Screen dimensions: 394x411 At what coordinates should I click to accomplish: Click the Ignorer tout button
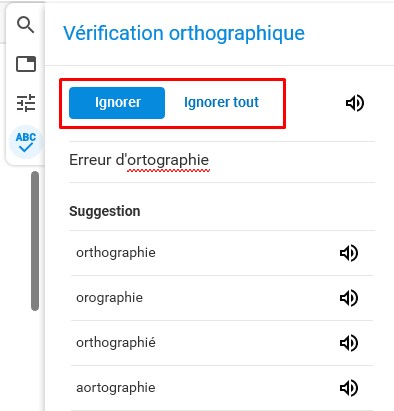(x=221, y=103)
